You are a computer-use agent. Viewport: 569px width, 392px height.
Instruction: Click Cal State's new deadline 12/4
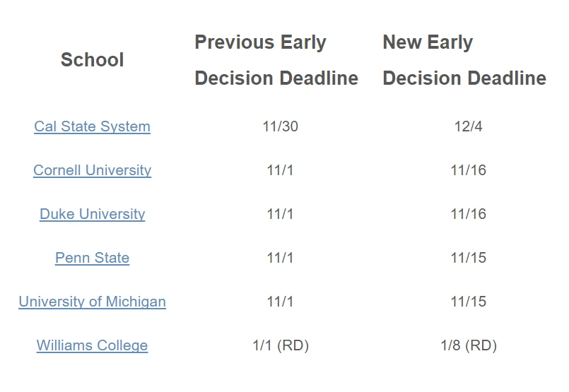[469, 127]
